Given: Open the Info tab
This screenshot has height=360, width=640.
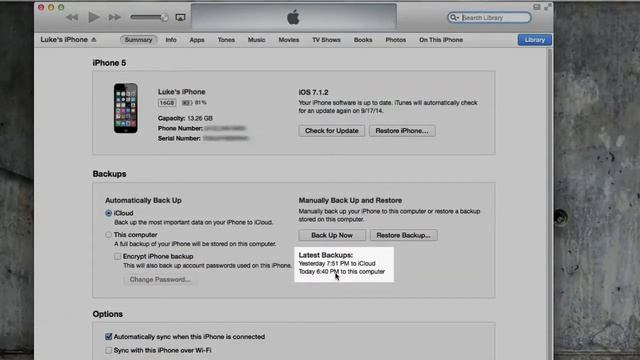Looking at the screenshot, I should 171,40.
